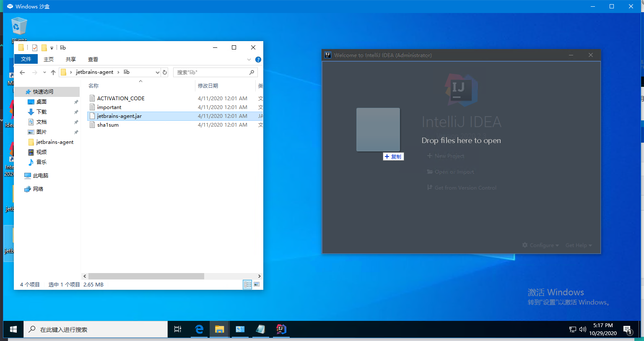Select 此电脑 in navigation pane
The height and width of the screenshot is (341, 644).
tap(40, 175)
